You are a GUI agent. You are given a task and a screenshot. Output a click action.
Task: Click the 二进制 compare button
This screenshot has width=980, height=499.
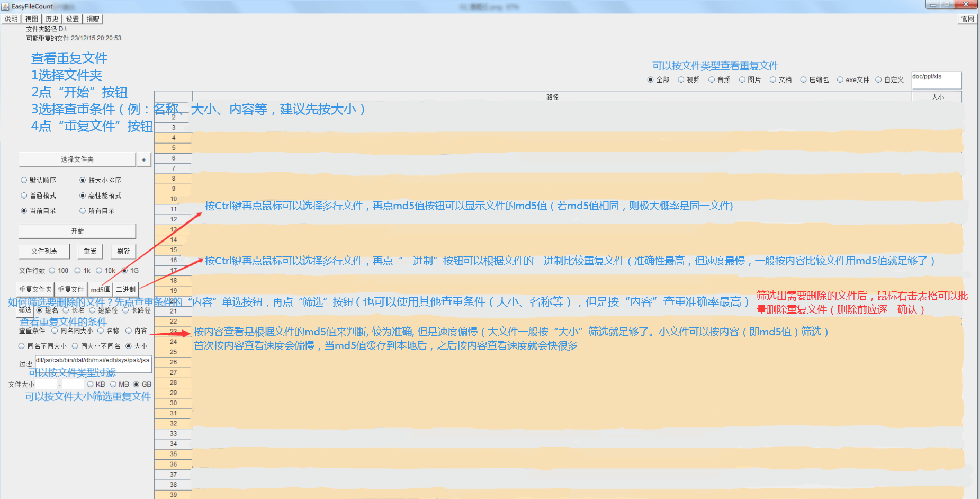[x=125, y=289]
